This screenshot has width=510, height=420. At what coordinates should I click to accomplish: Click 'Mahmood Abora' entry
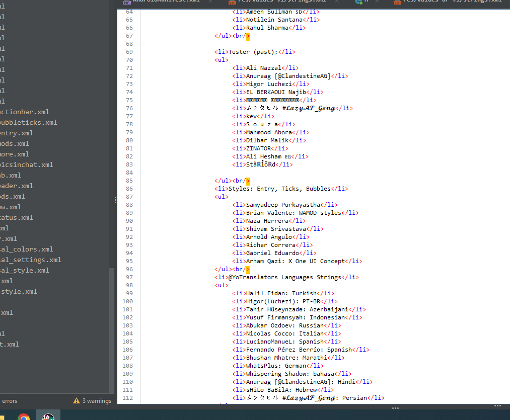point(269,132)
